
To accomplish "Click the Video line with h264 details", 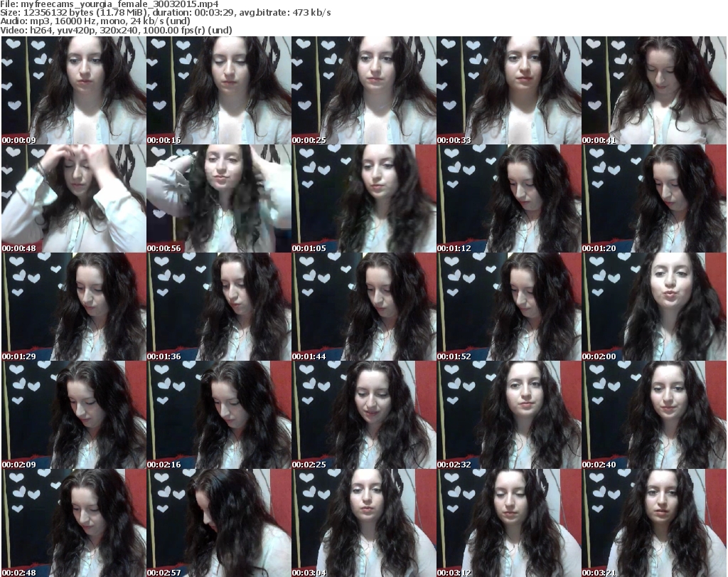I will tap(116, 30).
